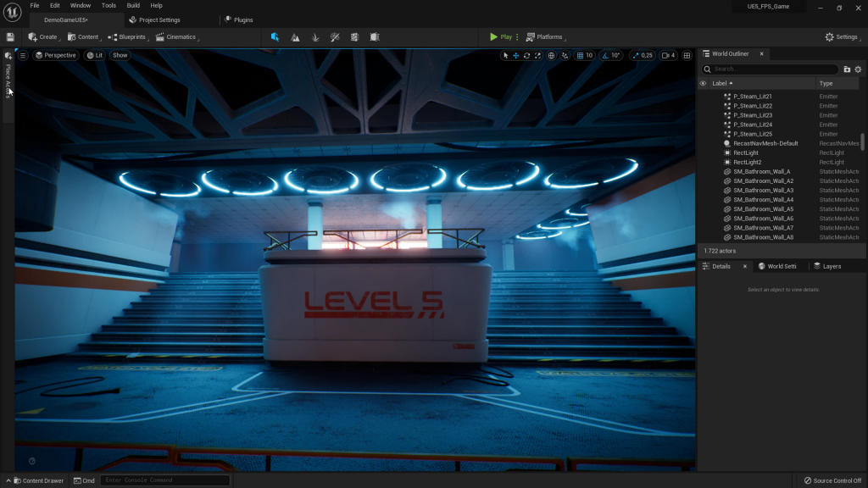This screenshot has width=868, height=488.
Task: Switch to Foliage mode icon
Action: pos(315,37)
